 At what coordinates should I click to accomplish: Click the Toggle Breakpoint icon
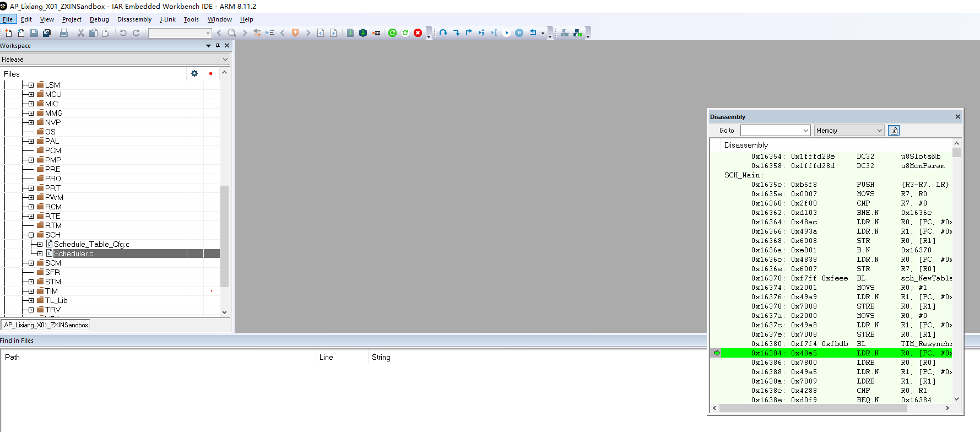click(376, 33)
